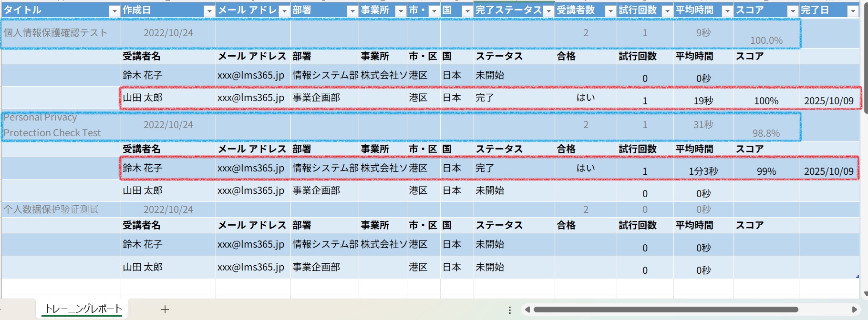Select the 98.8% score cell
Viewport: 868px width, 320px height.
pyautogui.click(x=766, y=125)
